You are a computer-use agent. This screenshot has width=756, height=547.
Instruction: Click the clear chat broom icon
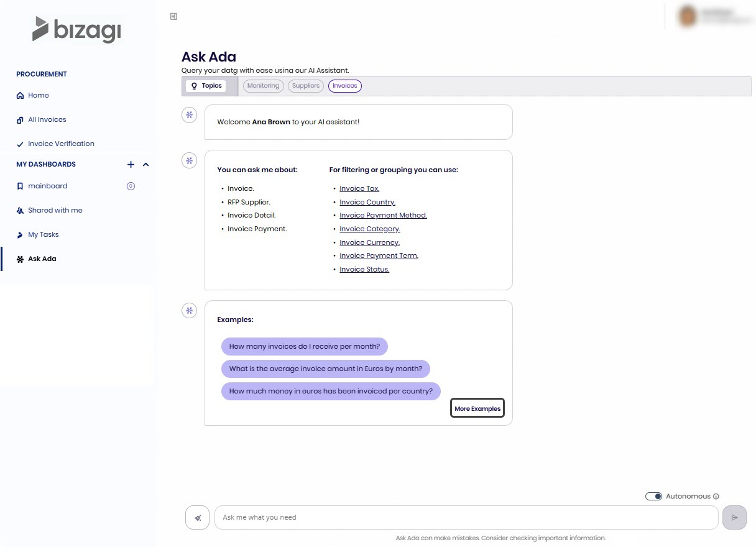pos(197,517)
